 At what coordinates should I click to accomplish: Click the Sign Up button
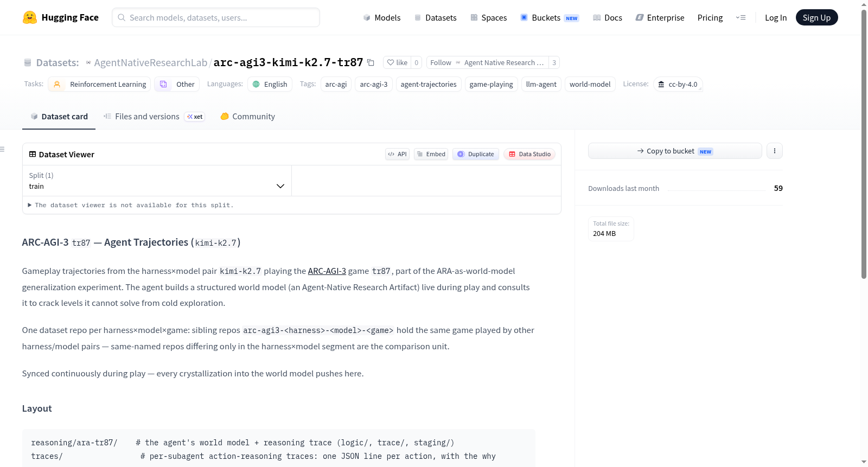(816, 17)
